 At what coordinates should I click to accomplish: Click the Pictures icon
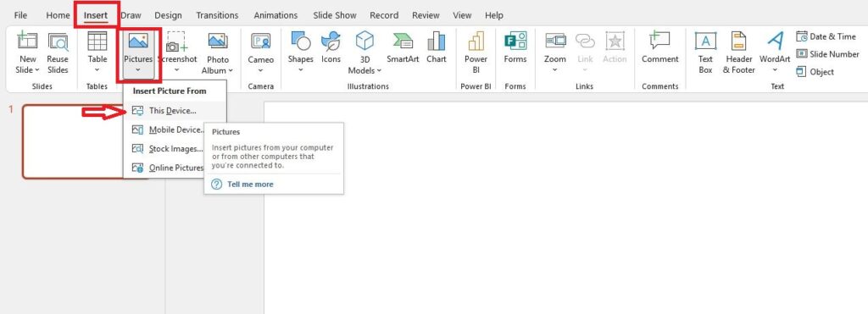coord(138,41)
